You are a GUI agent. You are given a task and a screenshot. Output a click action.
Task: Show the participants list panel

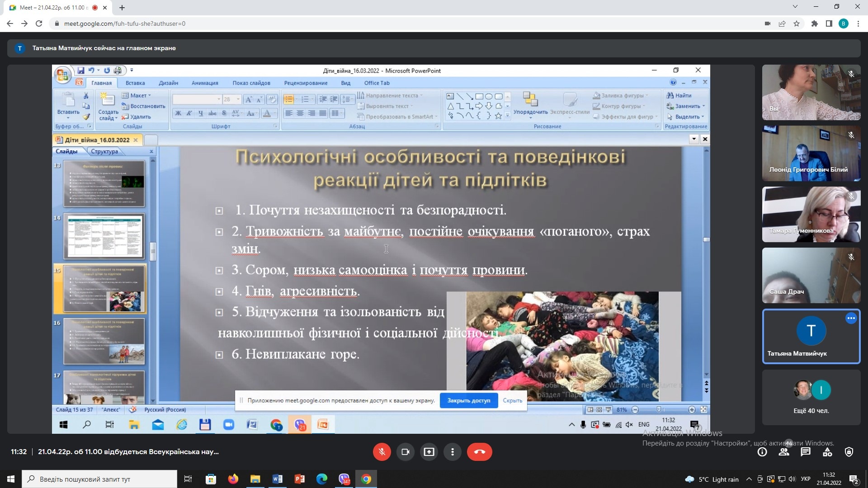coord(784,452)
